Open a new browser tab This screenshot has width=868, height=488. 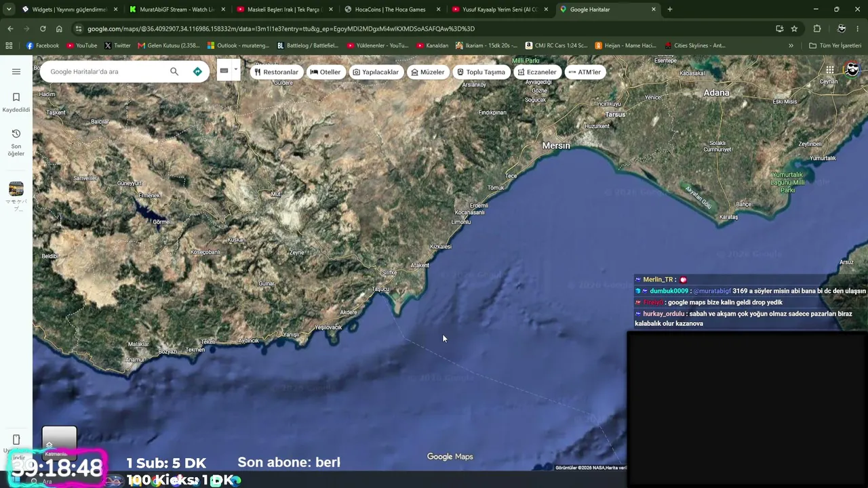pos(670,9)
